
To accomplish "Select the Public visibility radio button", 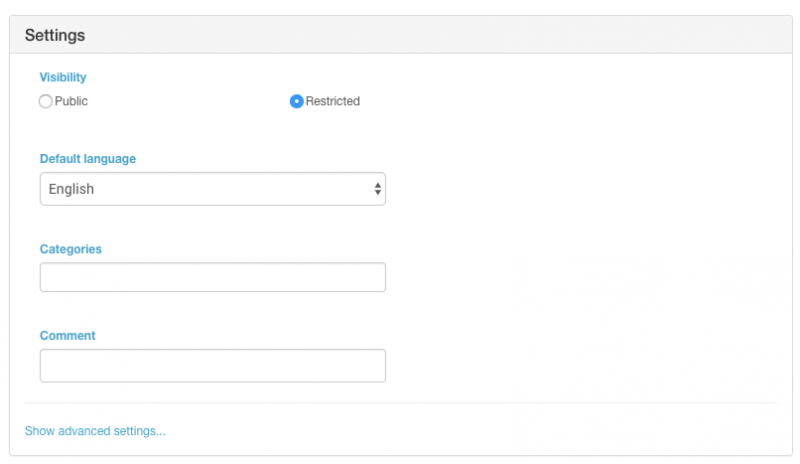I will 45,101.
